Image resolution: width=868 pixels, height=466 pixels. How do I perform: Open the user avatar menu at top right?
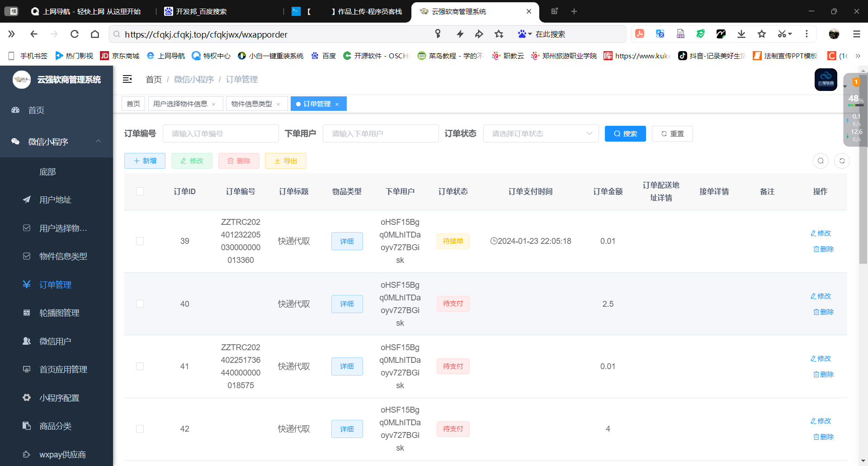click(826, 80)
